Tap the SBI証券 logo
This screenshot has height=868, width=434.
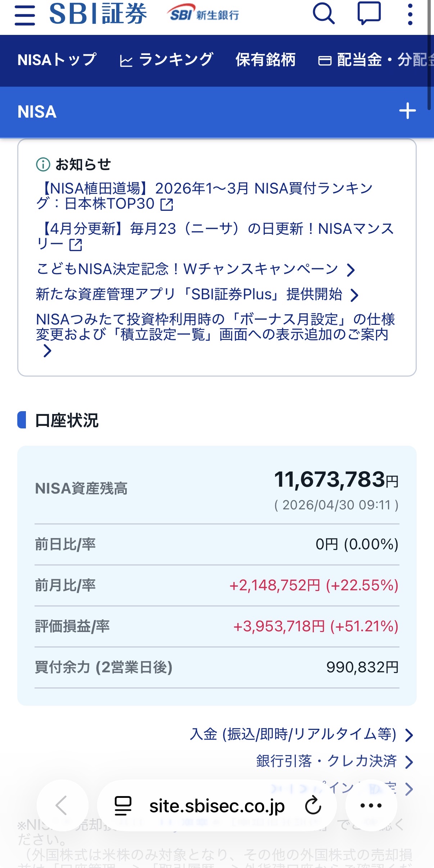(x=98, y=14)
